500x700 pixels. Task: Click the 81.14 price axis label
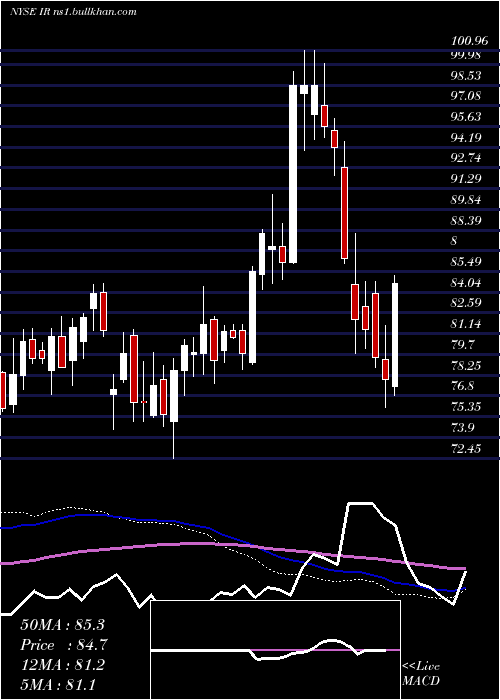[x=466, y=324]
